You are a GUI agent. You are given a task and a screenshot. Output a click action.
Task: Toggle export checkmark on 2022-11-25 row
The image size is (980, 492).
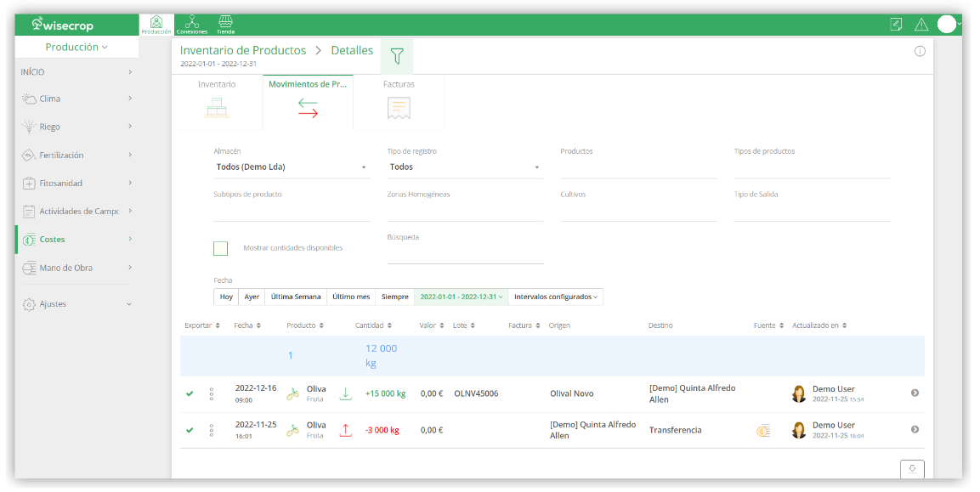(190, 430)
